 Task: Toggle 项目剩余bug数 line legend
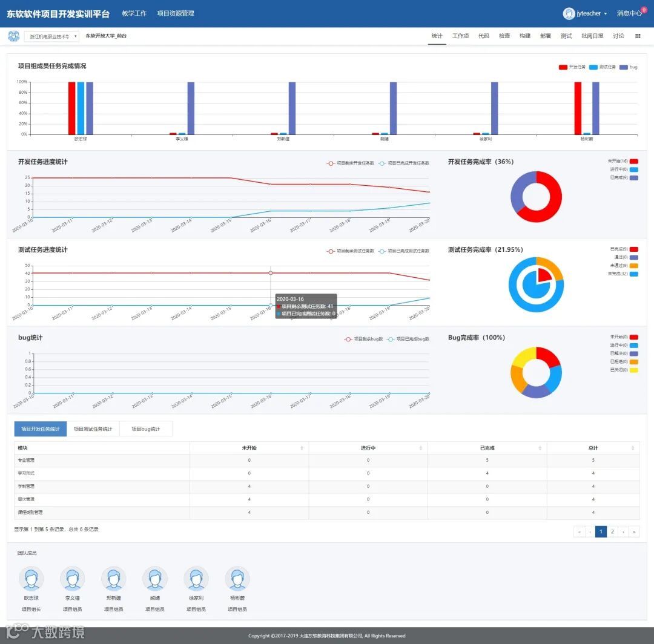pos(363,340)
